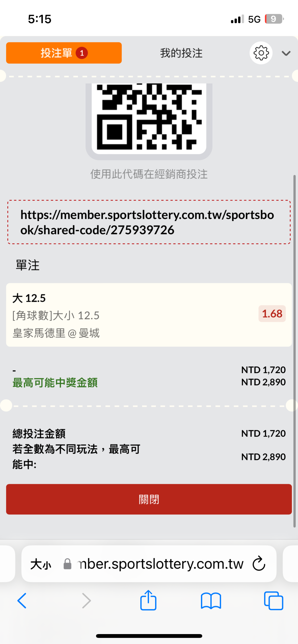Collapse bet slip with chevron arrow
The width and height of the screenshot is (298, 644).
286,53
